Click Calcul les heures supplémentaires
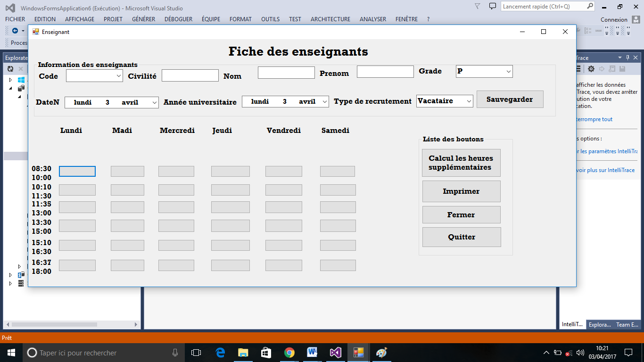Screen dimensions: 644x362 (461, 162)
